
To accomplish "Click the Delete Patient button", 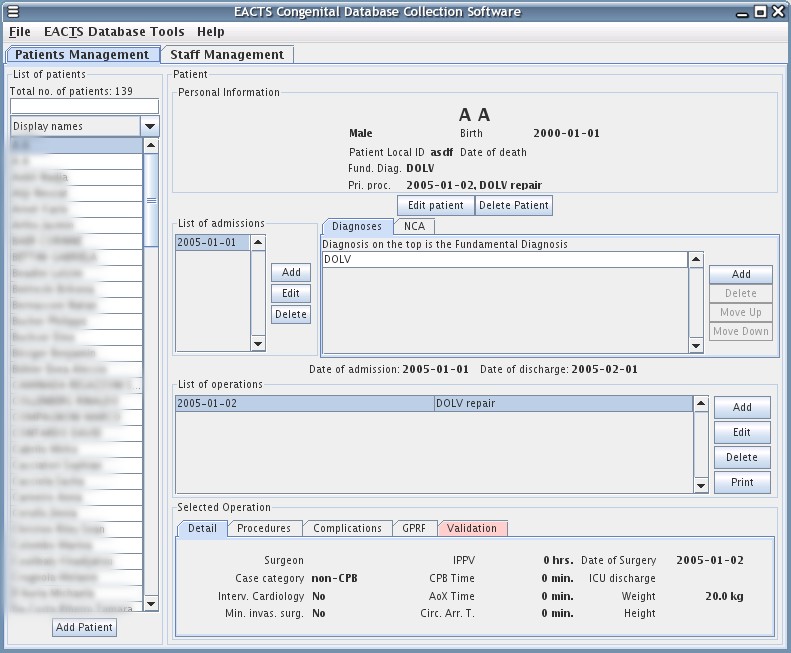I will pyautogui.click(x=513, y=205).
